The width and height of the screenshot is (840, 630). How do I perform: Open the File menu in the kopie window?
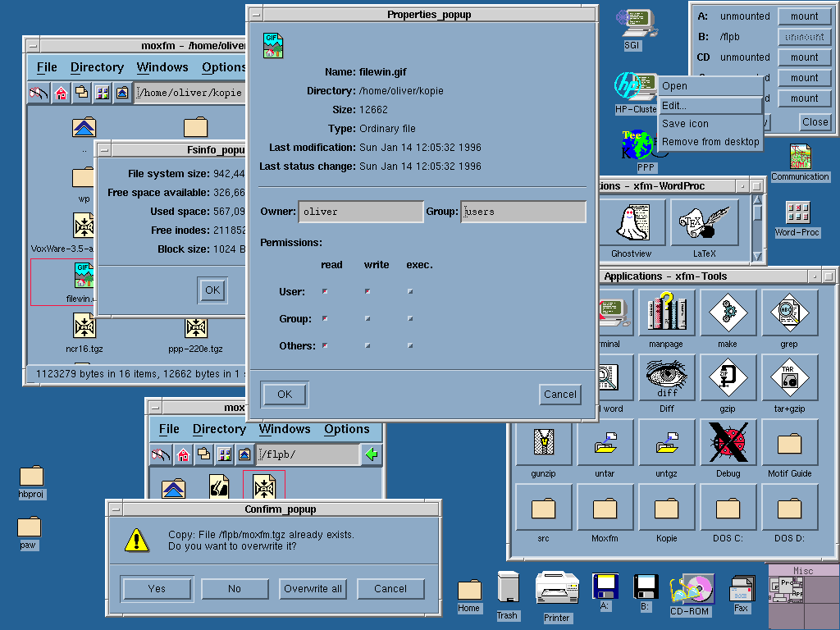click(47, 67)
